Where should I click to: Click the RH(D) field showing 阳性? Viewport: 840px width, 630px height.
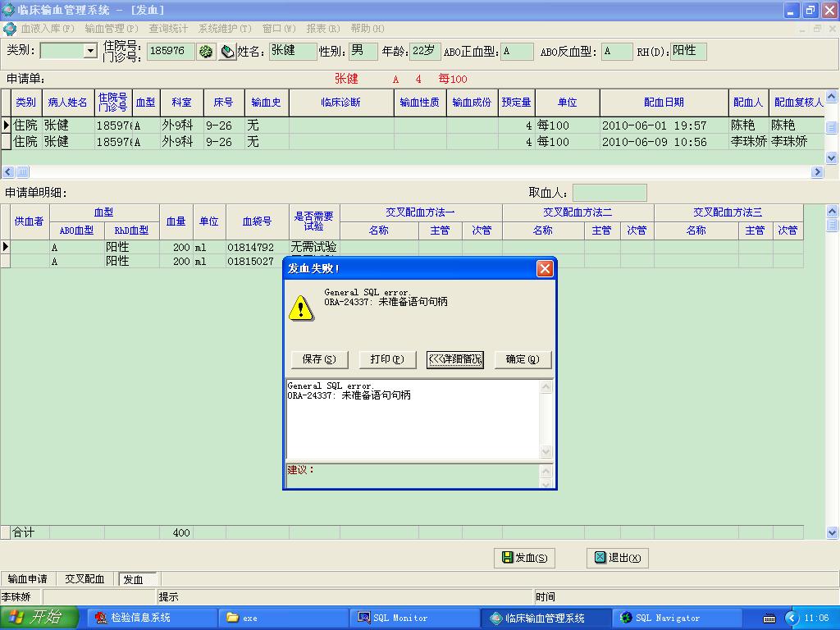pos(688,51)
